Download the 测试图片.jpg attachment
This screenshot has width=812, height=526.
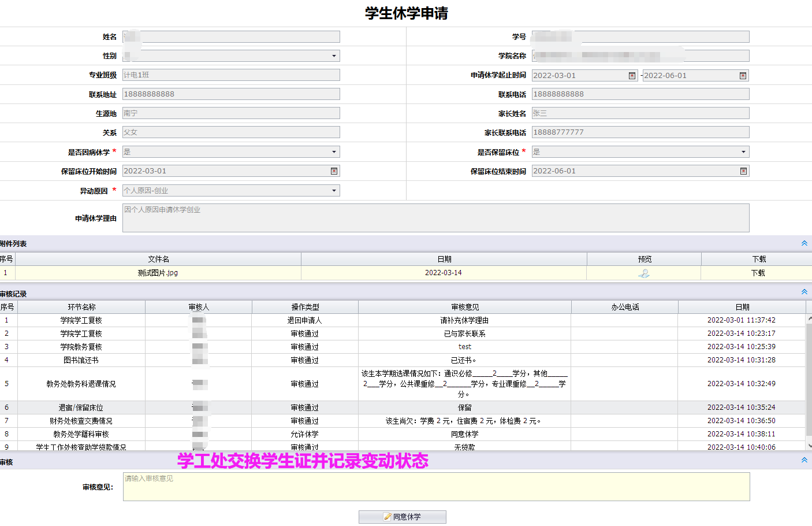point(758,273)
